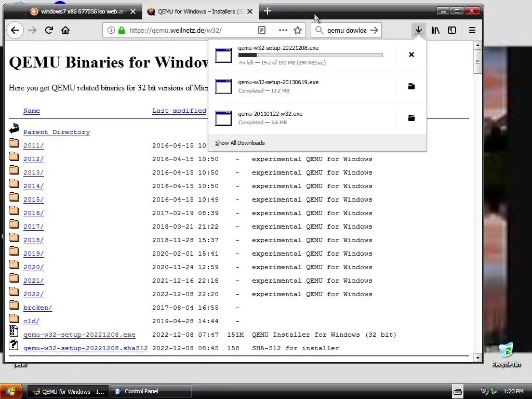Go back to the previous page
Image resolution: width=532 pixels, height=399 pixels.
coord(15,30)
